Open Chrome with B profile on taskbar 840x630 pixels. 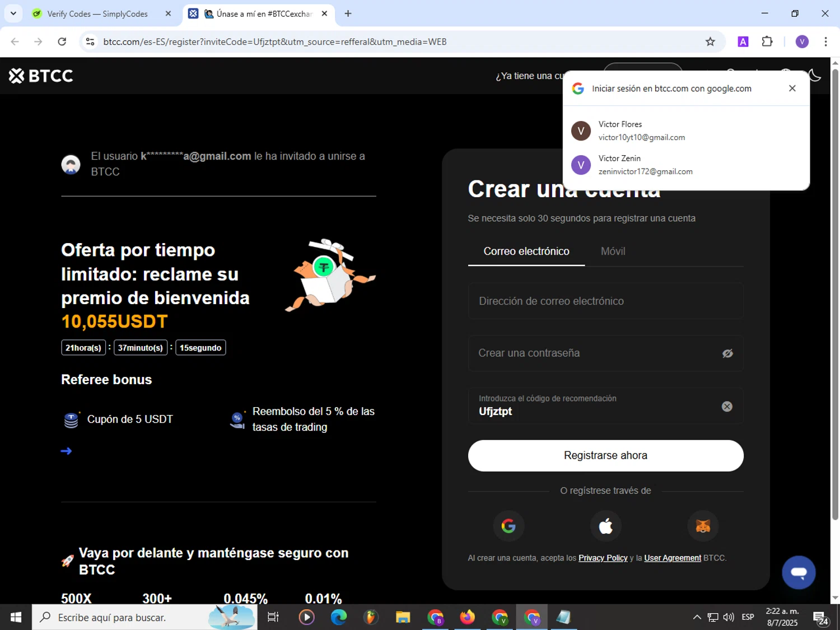435,617
